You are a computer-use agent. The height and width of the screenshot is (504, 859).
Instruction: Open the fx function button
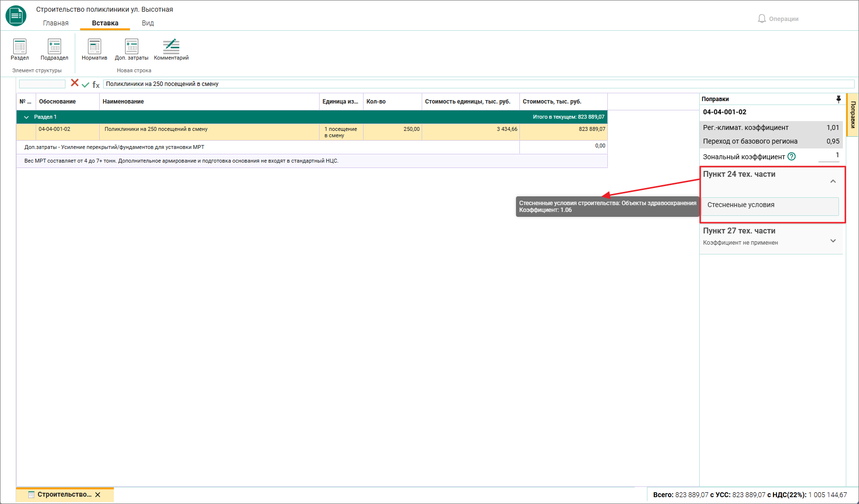[96, 84]
